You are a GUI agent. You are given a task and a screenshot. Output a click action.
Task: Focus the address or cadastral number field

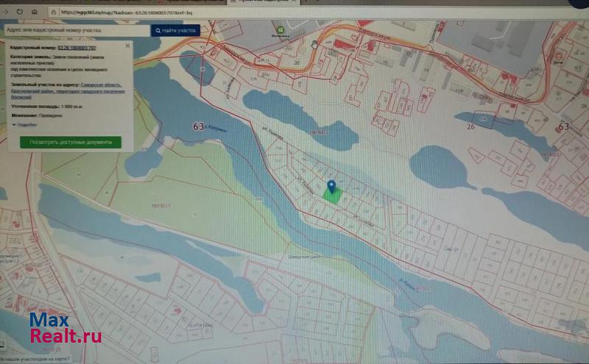tap(75, 30)
